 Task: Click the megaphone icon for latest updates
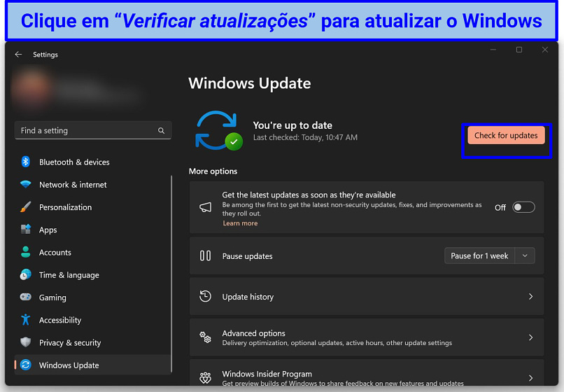[x=206, y=207]
